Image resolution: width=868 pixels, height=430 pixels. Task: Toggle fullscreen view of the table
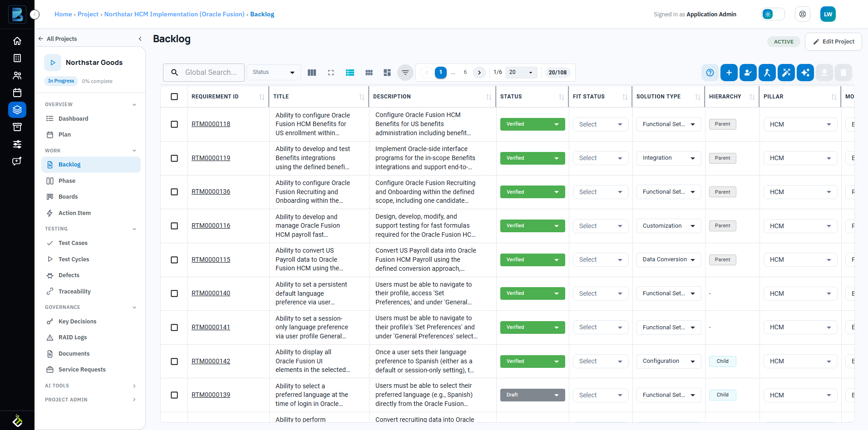point(331,73)
